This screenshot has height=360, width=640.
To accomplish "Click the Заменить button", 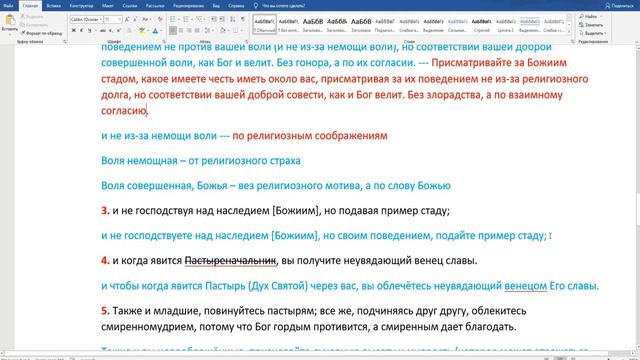I will pos(591,25).
